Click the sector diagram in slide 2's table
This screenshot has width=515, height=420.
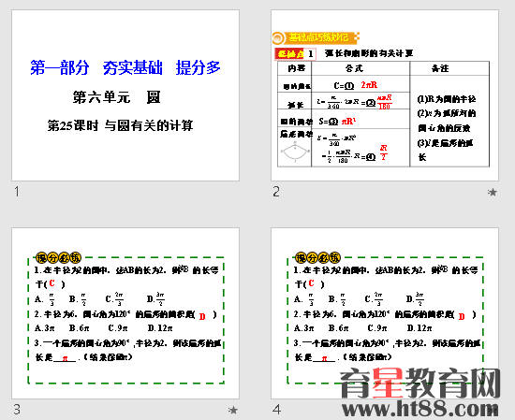tap(295, 152)
